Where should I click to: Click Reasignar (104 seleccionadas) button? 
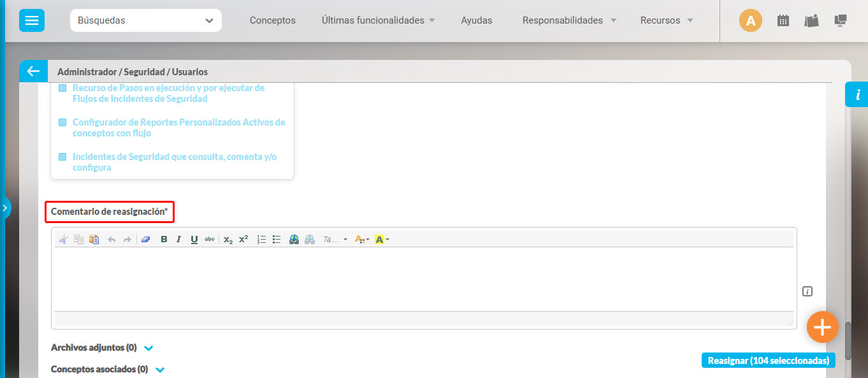point(768,361)
